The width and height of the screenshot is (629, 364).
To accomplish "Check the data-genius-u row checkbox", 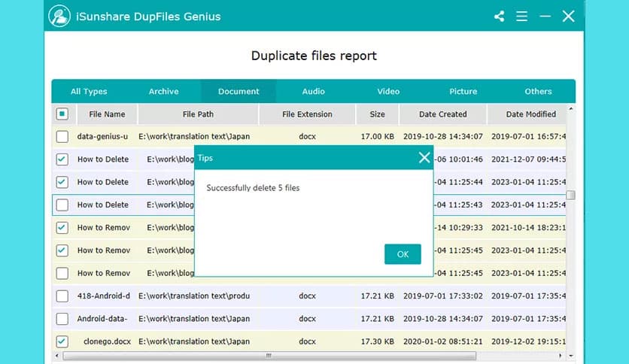I will tap(62, 137).
